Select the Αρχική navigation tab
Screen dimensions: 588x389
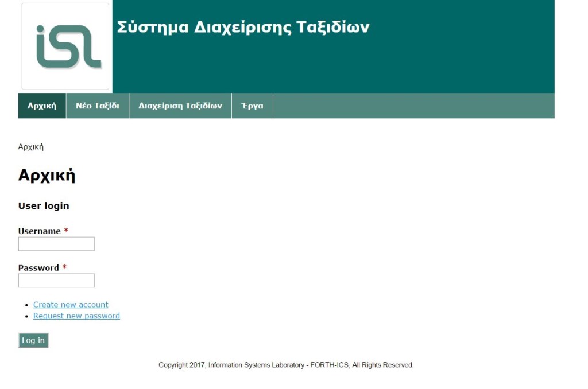point(42,106)
